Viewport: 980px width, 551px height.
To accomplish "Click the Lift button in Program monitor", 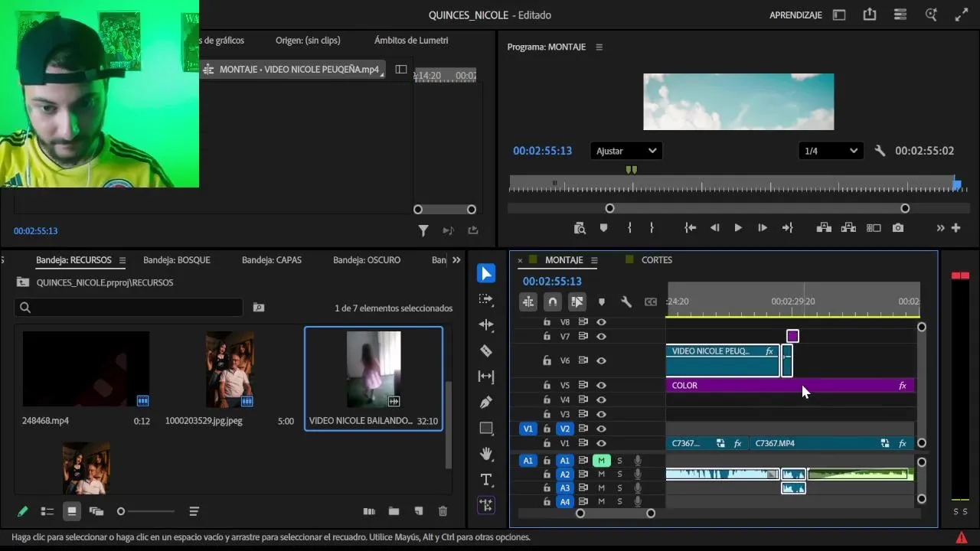I will (x=824, y=228).
